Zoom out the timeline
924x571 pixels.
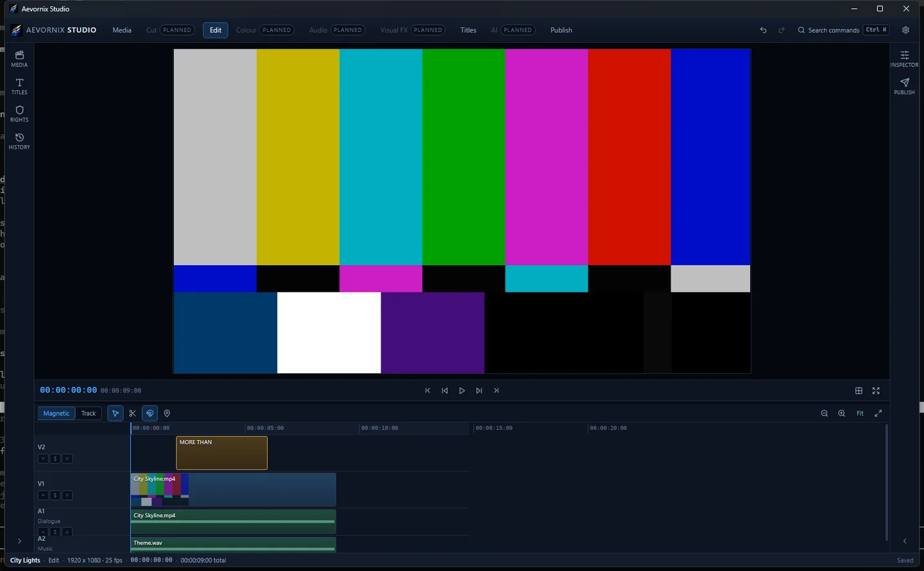[825, 414]
